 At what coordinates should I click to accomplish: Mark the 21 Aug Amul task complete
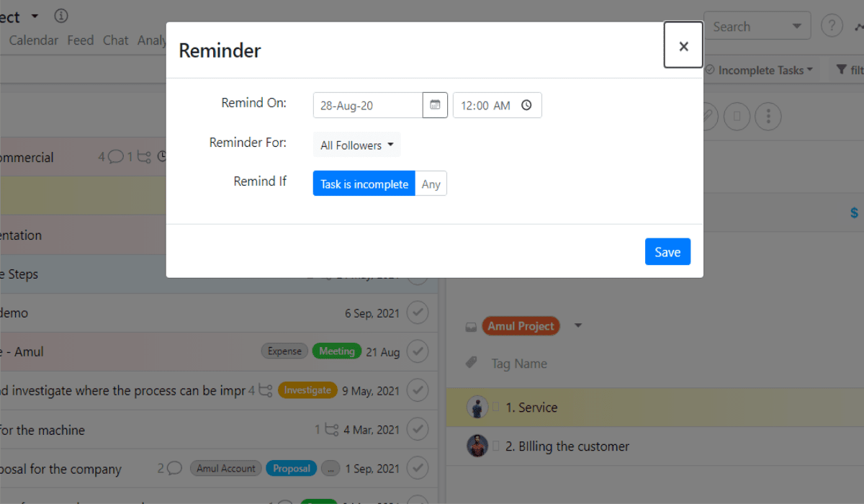418,351
